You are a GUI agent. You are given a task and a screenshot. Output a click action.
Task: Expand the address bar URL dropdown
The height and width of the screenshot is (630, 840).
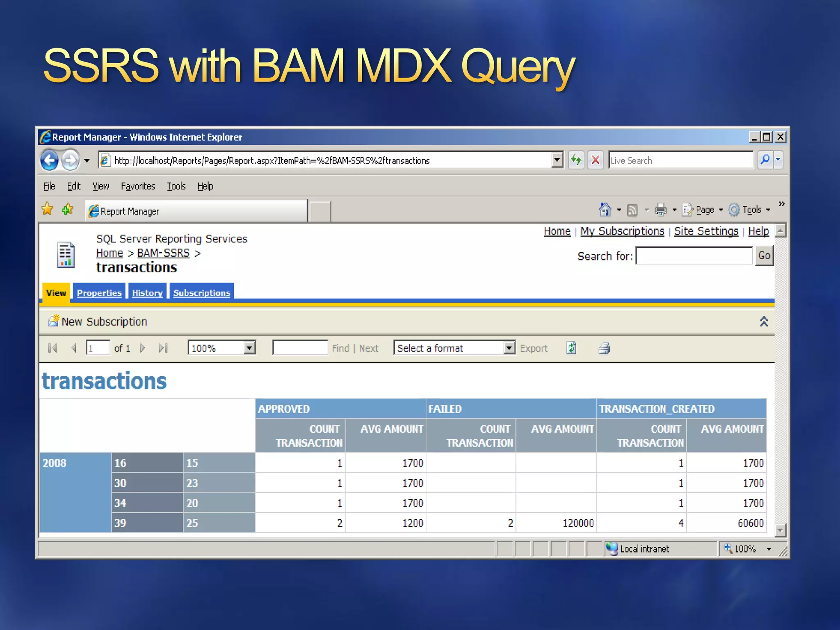(x=557, y=160)
